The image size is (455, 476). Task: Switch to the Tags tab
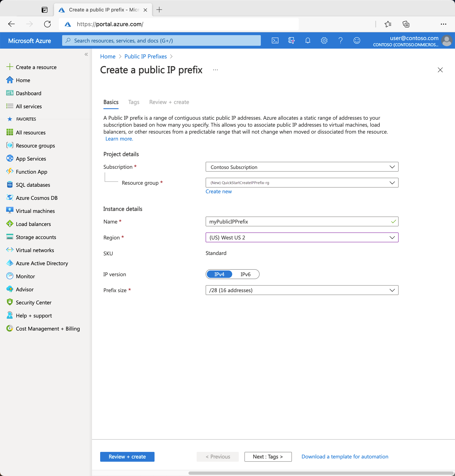[x=133, y=102]
